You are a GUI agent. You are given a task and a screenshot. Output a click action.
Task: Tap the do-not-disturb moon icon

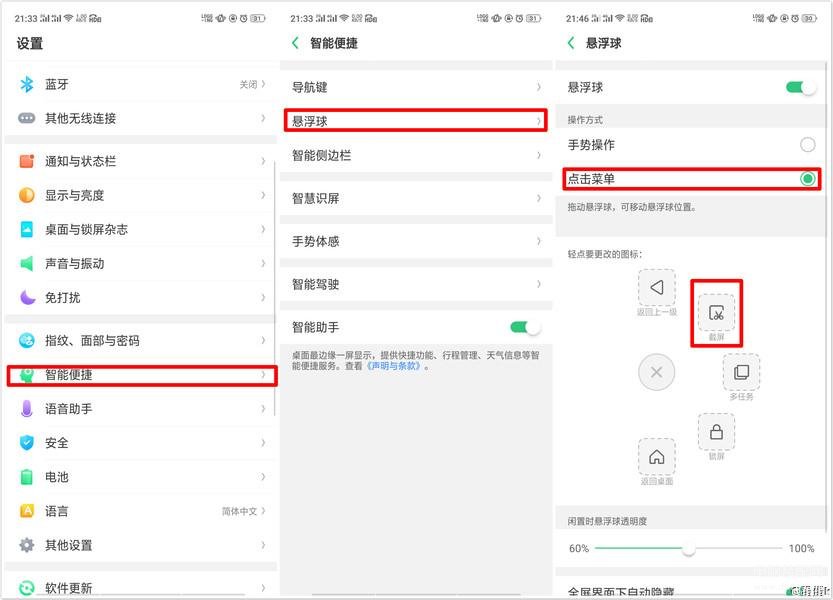pyautogui.click(x=27, y=297)
